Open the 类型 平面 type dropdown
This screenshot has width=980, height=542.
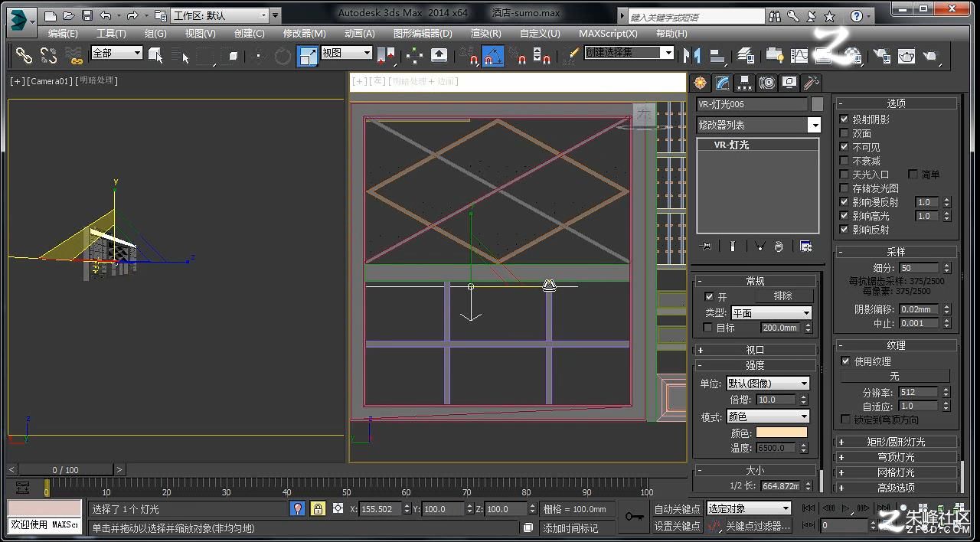coord(771,312)
